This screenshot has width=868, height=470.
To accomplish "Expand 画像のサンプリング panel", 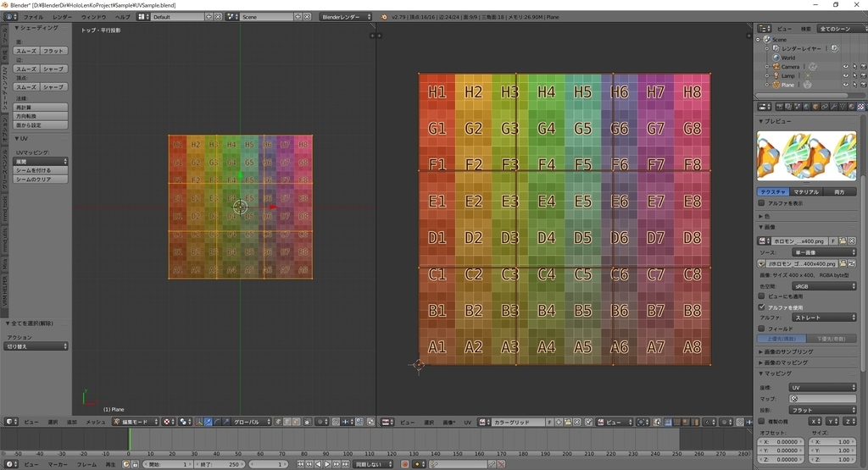I will point(786,351).
